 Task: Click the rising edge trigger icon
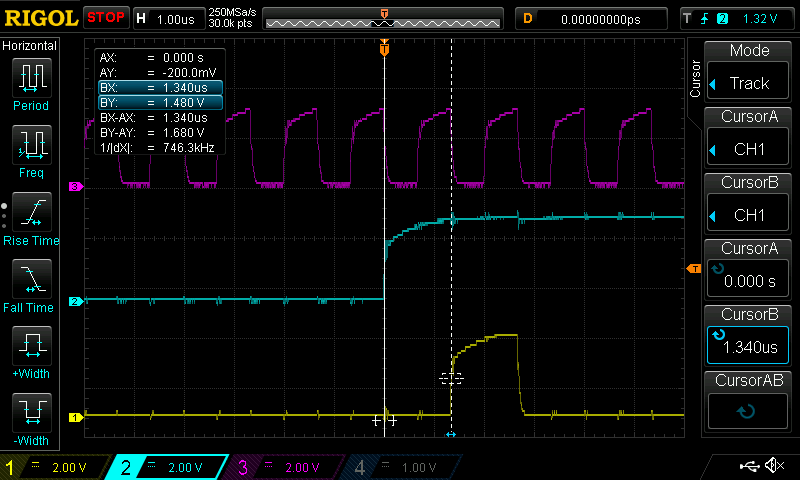pos(705,19)
